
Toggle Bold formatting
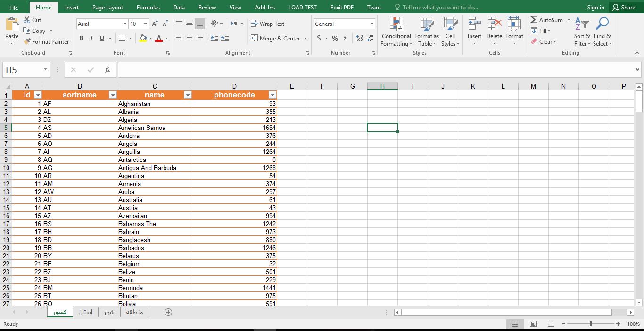[x=81, y=38]
